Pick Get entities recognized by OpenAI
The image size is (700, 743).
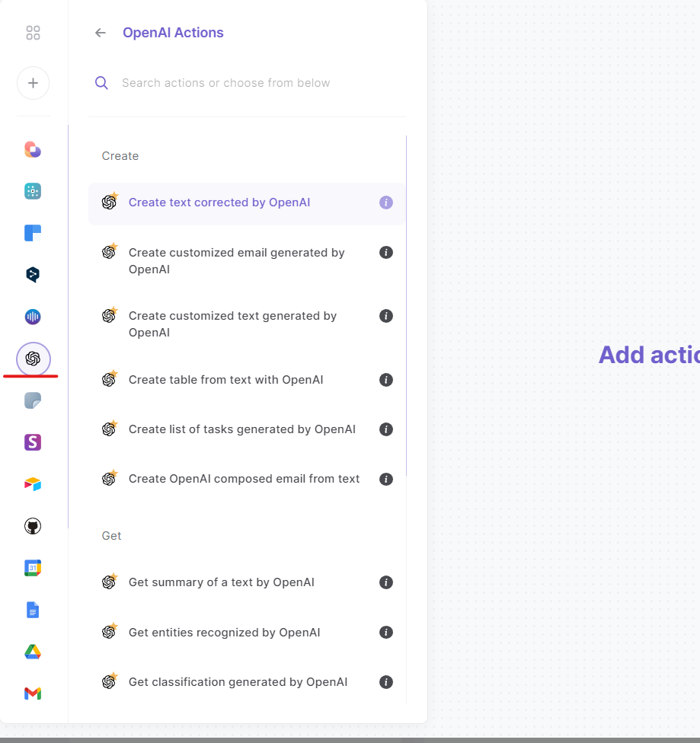tap(224, 633)
